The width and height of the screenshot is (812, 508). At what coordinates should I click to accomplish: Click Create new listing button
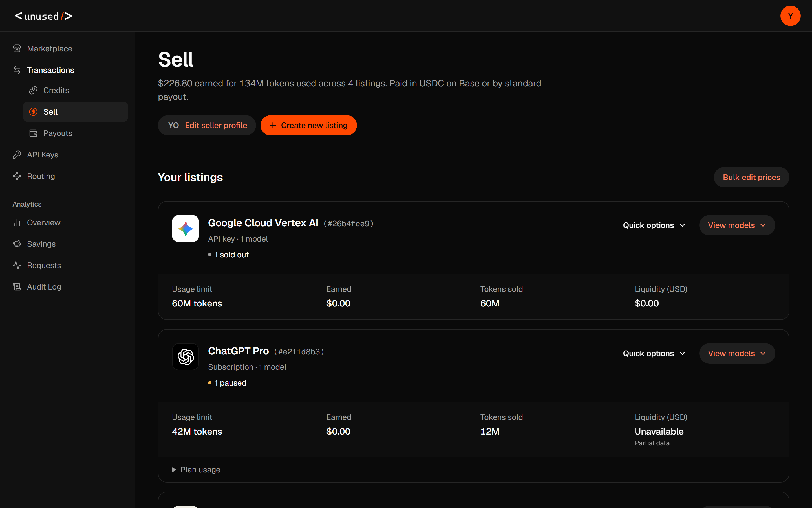309,125
